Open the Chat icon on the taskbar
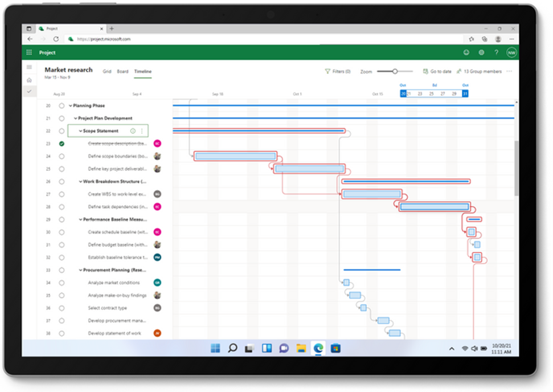This screenshot has height=392, width=553. (284, 348)
